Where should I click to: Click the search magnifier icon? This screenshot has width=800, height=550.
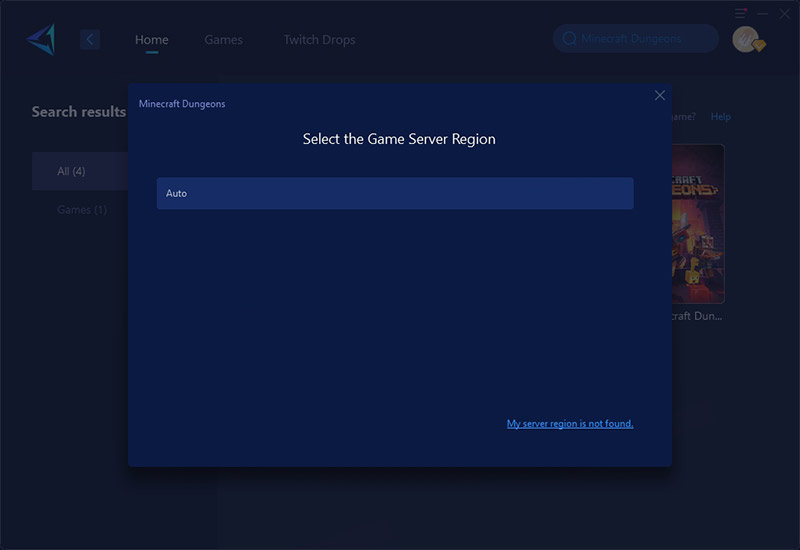pyautogui.click(x=569, y=39)
